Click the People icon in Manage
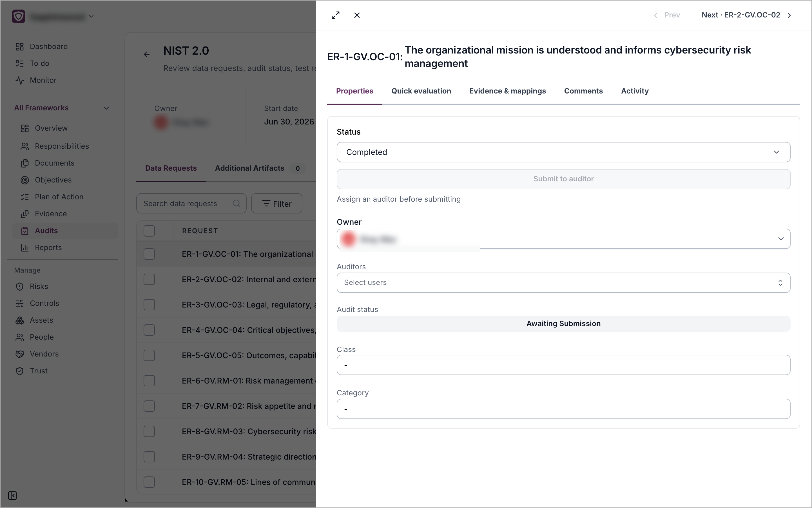 19,337
